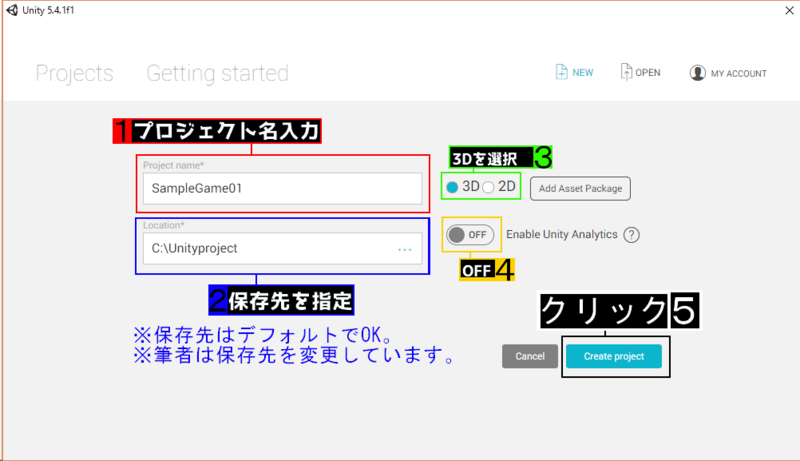The height and width of the screenshot is (461, 800).
Task: Click the Unity logo in title bar
Action: [x=12, y=10]
